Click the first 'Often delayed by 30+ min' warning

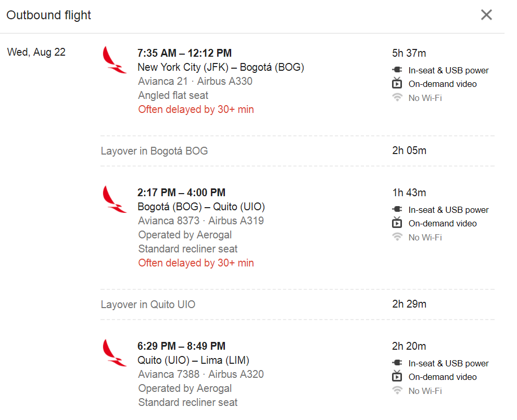click(x=196, y=109)
